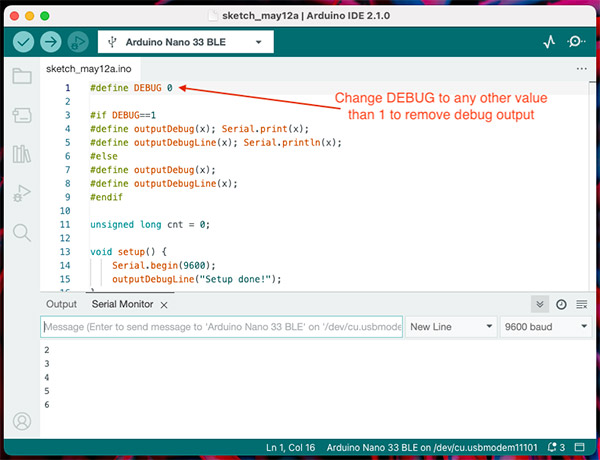Start debugging with the debug play icon
The height and width of the screenshot is (460, 600).
pyautogui.click(x=77, y=42)
